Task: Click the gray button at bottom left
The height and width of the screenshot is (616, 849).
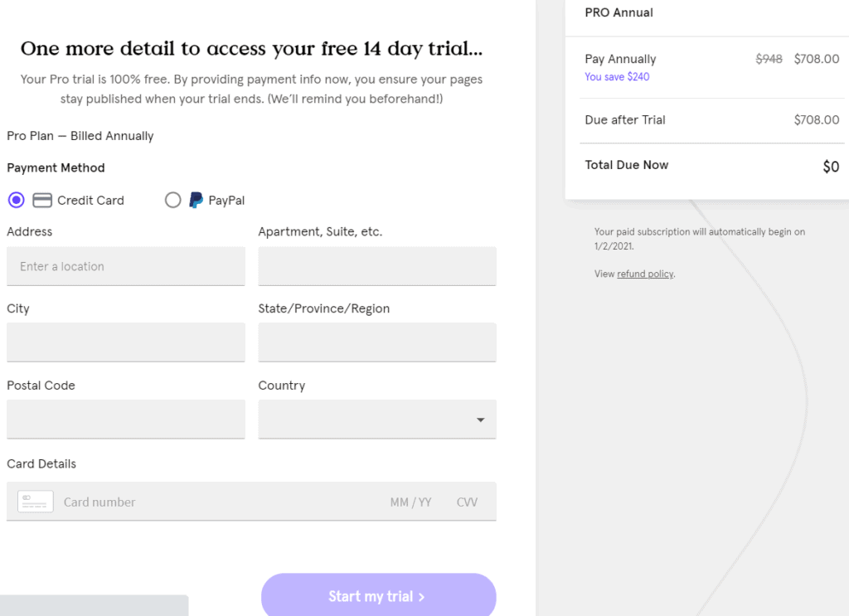Action: 95,605
